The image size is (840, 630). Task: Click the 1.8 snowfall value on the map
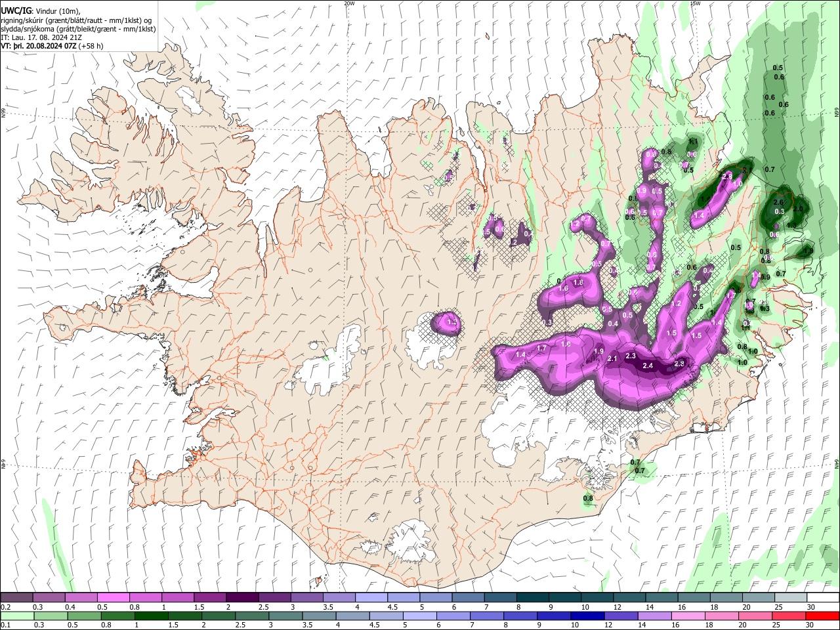coord(578,283)
